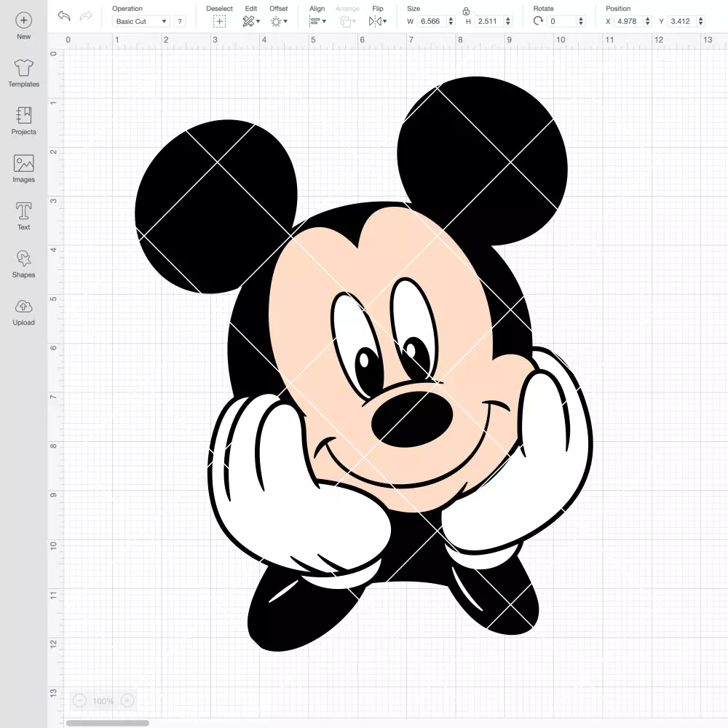Image resolution: width=728 pixels, height=728 pixels.
Task: Open the Operation Basic Cut dropdown
Action: tap(141, 21)
